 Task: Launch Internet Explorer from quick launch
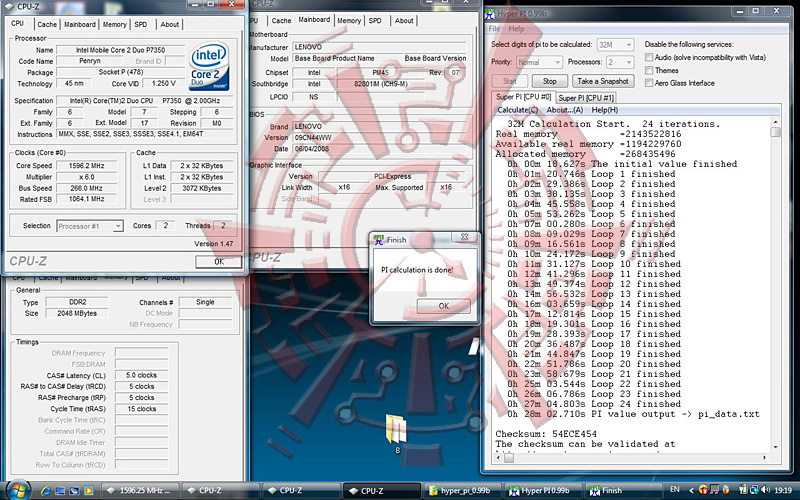pyautogui.click(x=45, y=490)
